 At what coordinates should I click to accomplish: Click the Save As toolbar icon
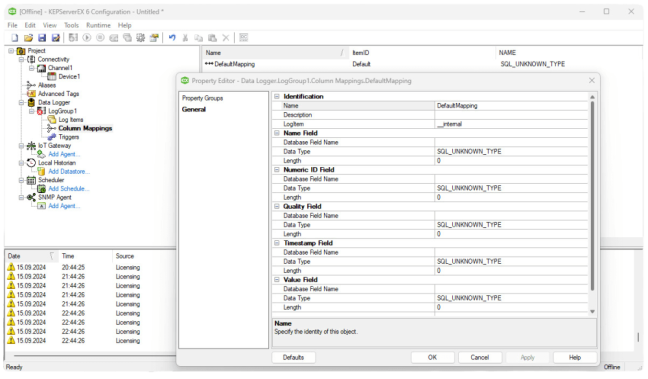pyautogui.click(x=55, y=38)
